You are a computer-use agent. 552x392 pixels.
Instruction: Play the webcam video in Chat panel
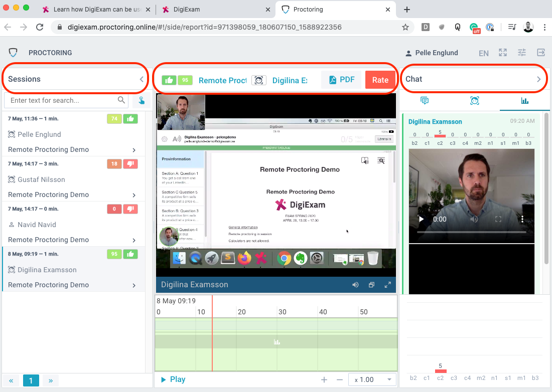pos(422,219)
